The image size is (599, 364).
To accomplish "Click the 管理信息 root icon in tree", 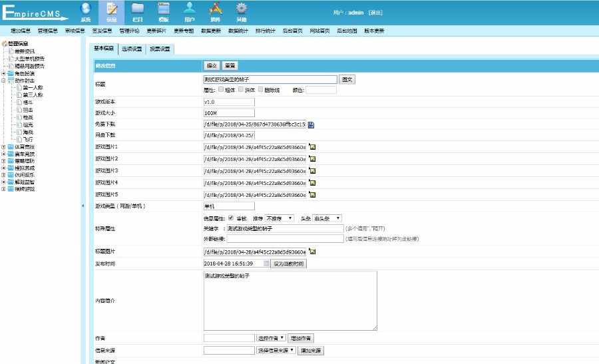I will pyautogui.click(x=5, y=43).
